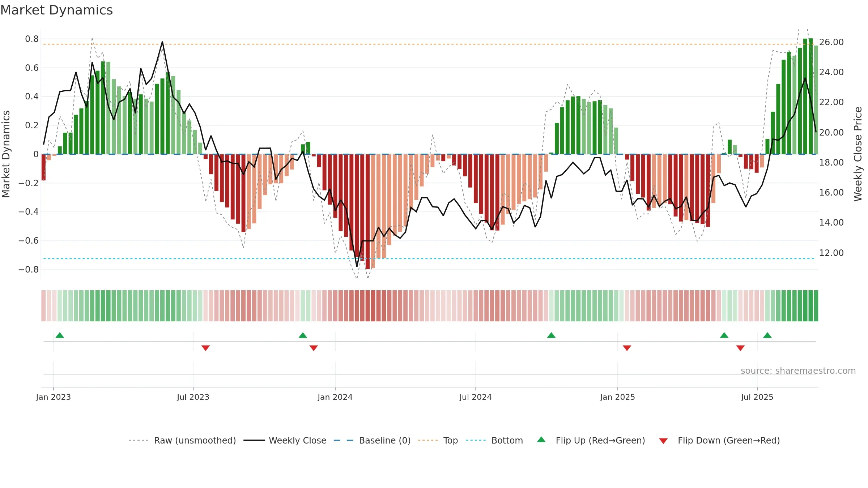
Task: Click the 20.00 right-axis price label
Action: 831,133
